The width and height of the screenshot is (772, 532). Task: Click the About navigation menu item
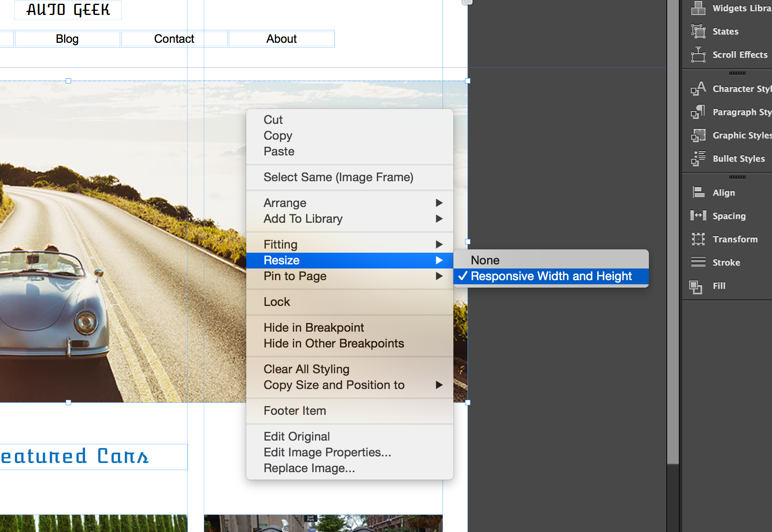click(x=282, y=39)
